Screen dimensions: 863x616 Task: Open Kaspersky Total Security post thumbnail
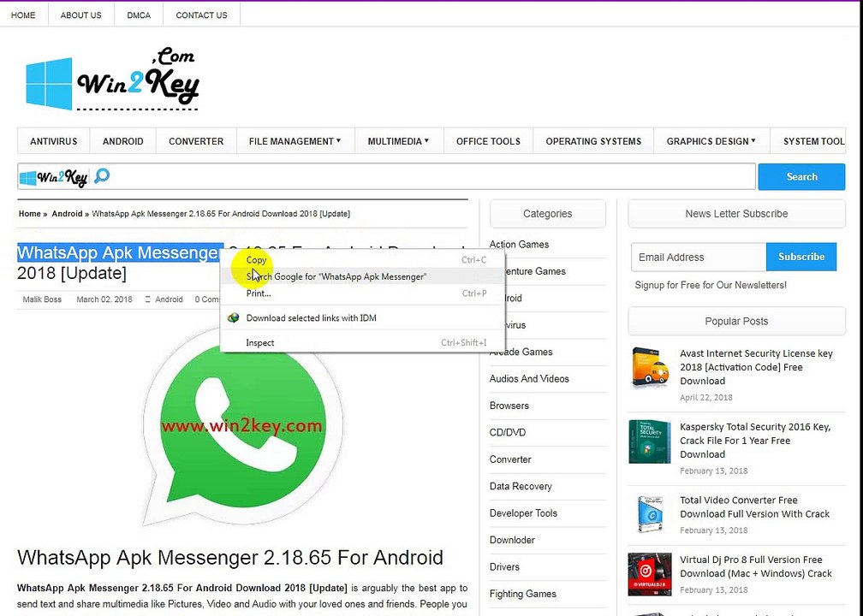[x=650, y=441]
